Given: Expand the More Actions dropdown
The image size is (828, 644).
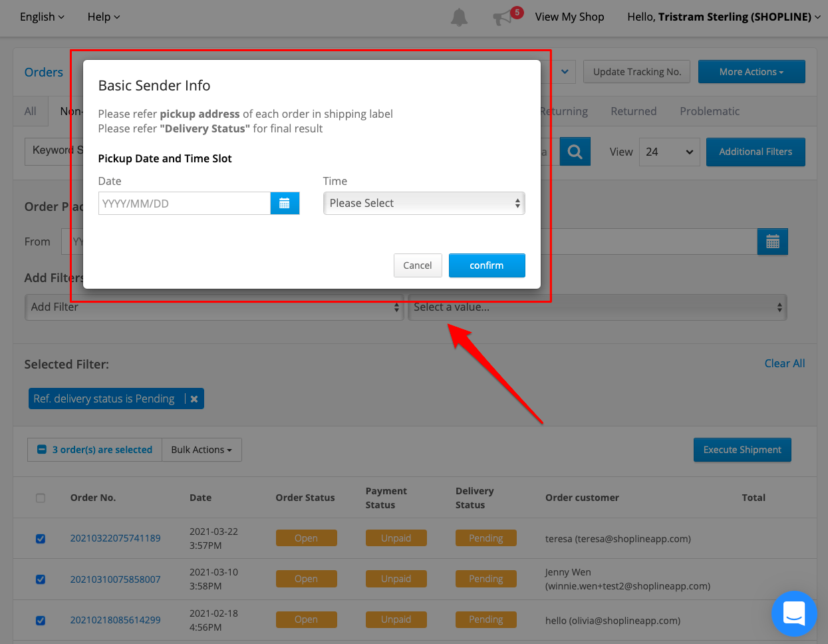Looking at the screenshot, I should point(752,72).
